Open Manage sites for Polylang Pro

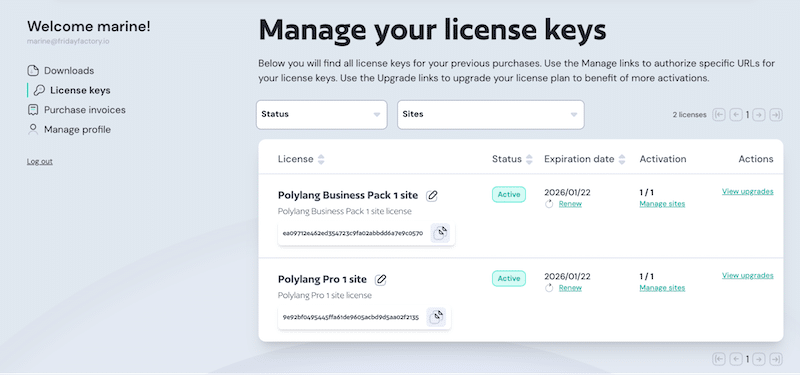pos(662,288)
